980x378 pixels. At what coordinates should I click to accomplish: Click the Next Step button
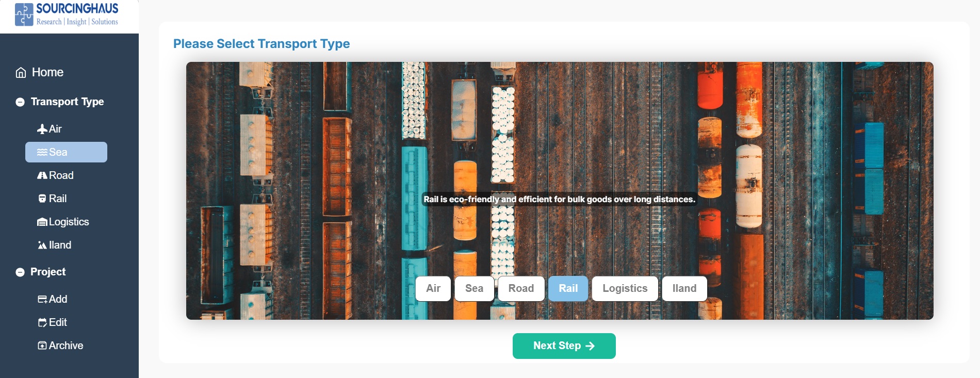point(564,346)
